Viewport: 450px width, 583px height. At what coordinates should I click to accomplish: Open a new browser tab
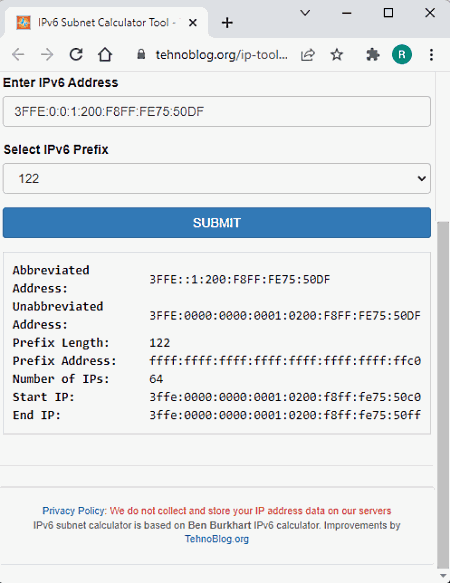(x=227, y=23)
